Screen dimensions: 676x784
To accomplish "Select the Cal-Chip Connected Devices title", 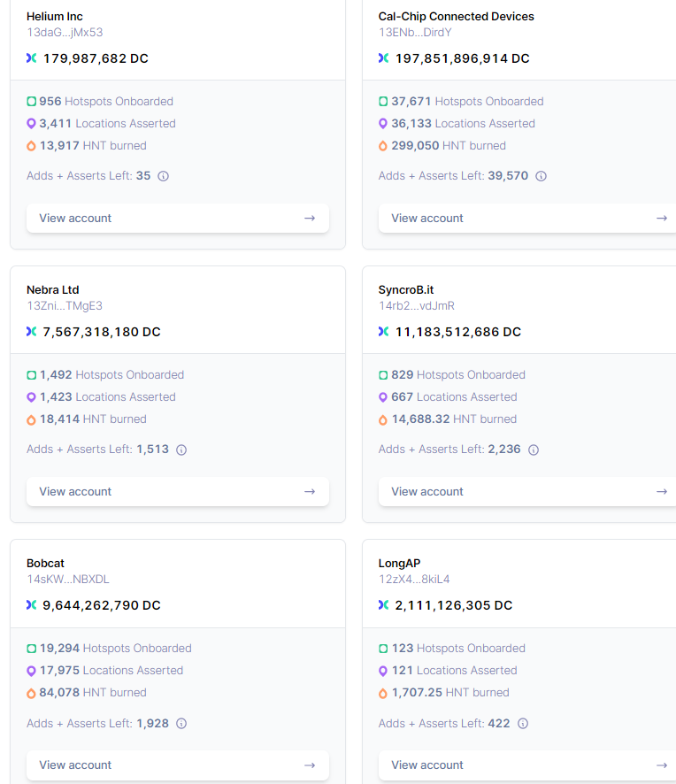I will (456, 17).
